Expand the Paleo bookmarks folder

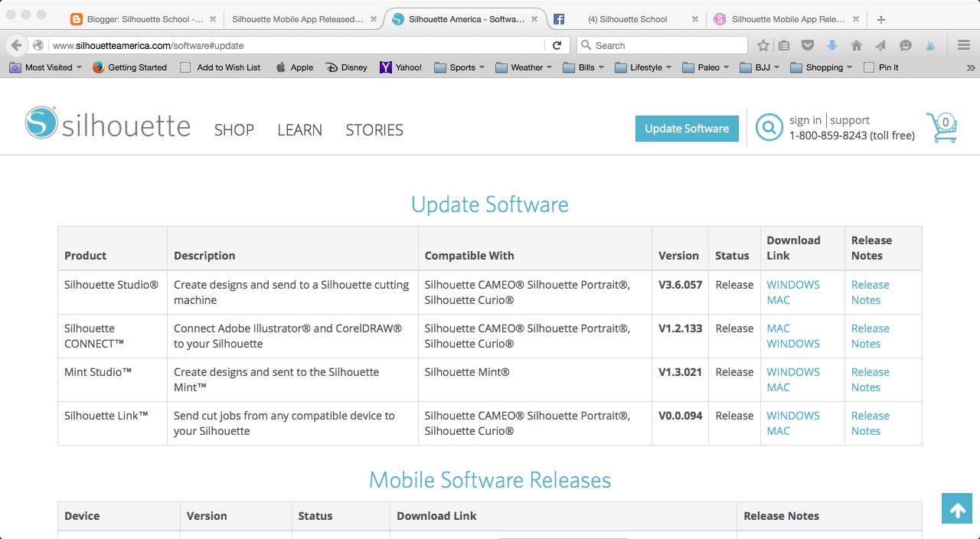706,67
